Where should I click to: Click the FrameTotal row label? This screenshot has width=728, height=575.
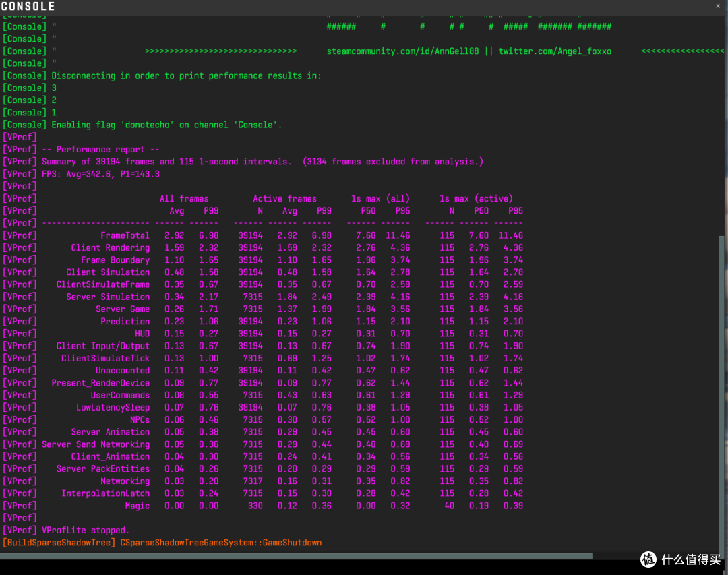click(125, 235)
